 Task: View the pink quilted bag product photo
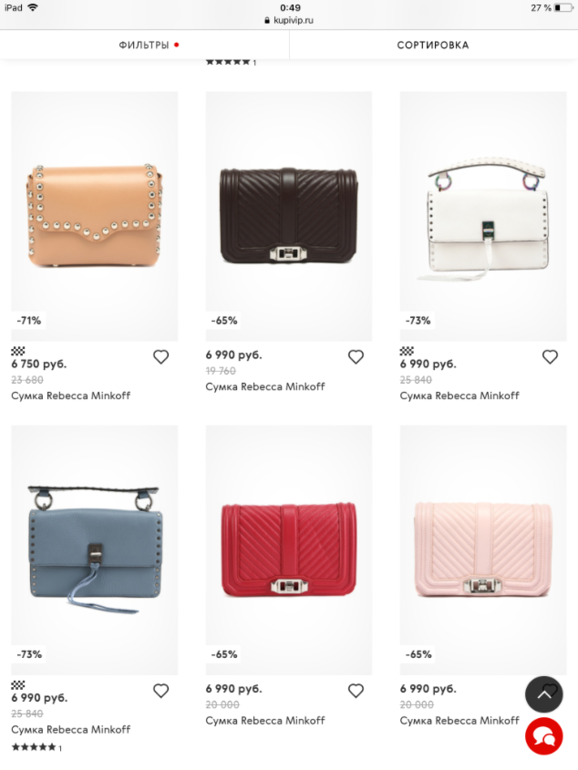point(483,550)
